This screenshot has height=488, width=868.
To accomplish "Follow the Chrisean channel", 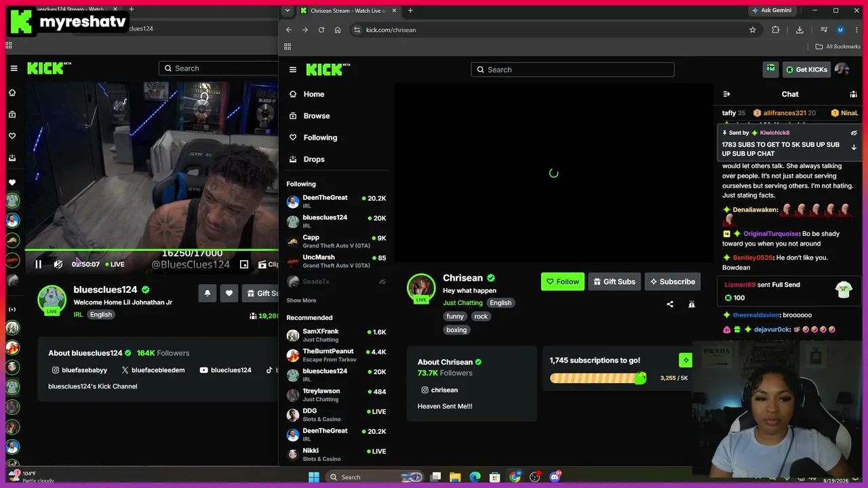I will point(563,281).
